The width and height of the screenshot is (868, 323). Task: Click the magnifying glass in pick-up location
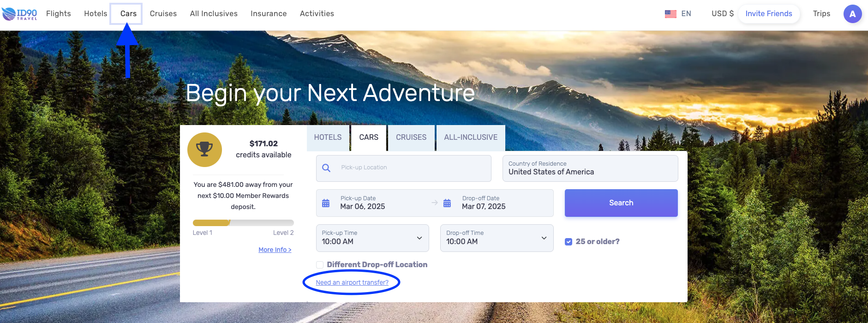coord(326,168)
